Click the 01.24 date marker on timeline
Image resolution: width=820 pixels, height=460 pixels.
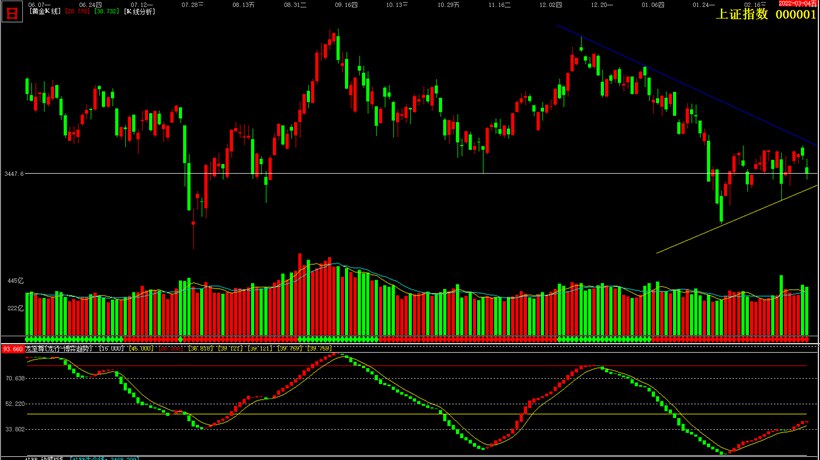tap(704, 5)
